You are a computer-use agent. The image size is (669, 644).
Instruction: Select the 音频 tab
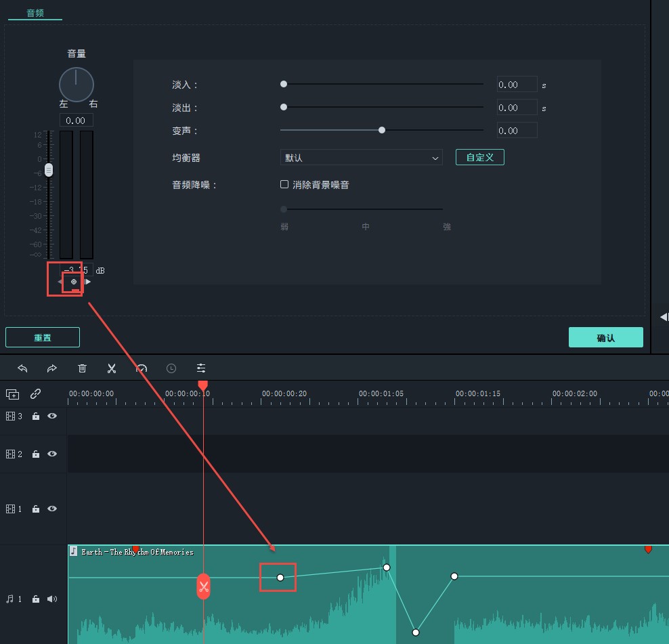click(35, 13)
